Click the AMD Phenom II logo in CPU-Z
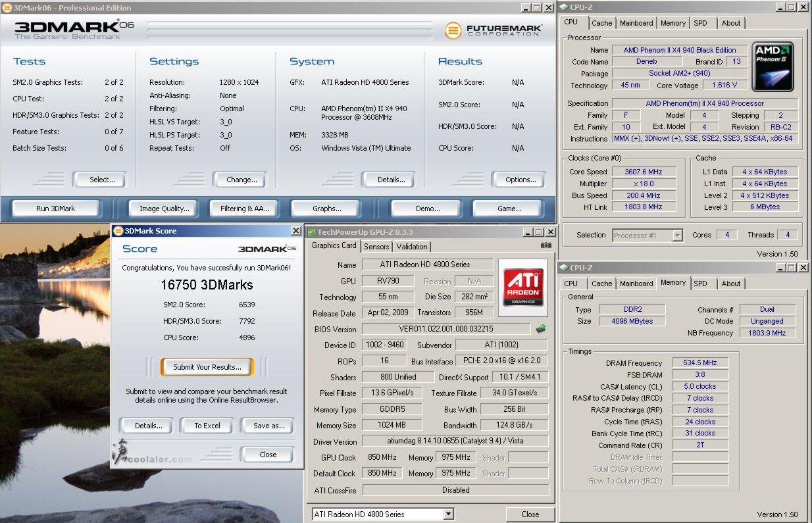The height and width of the screenshot is (523, 812). click(773, 67)
